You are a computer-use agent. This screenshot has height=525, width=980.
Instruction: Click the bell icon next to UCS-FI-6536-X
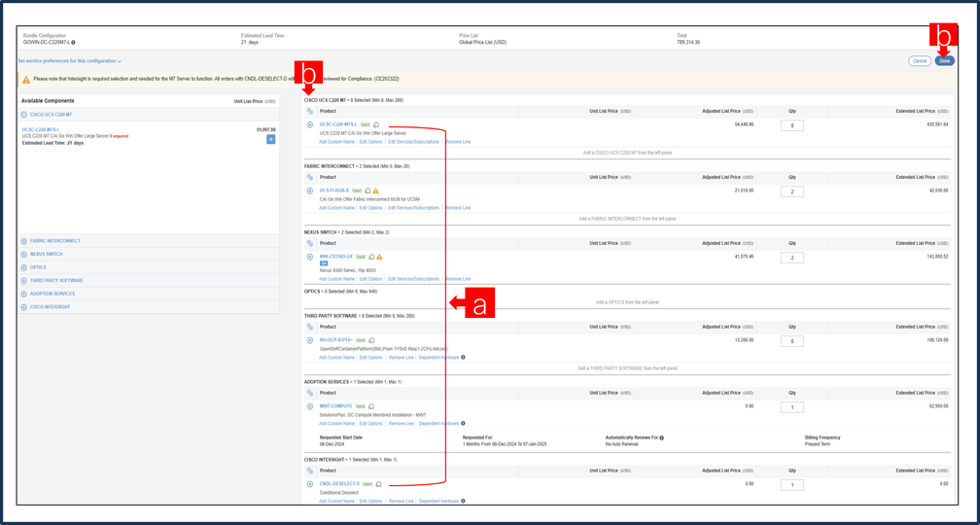point(368,191)
